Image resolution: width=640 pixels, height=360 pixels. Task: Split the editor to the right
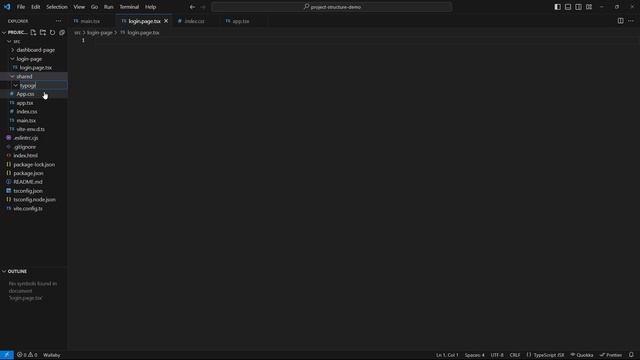[x=620, y=21]
